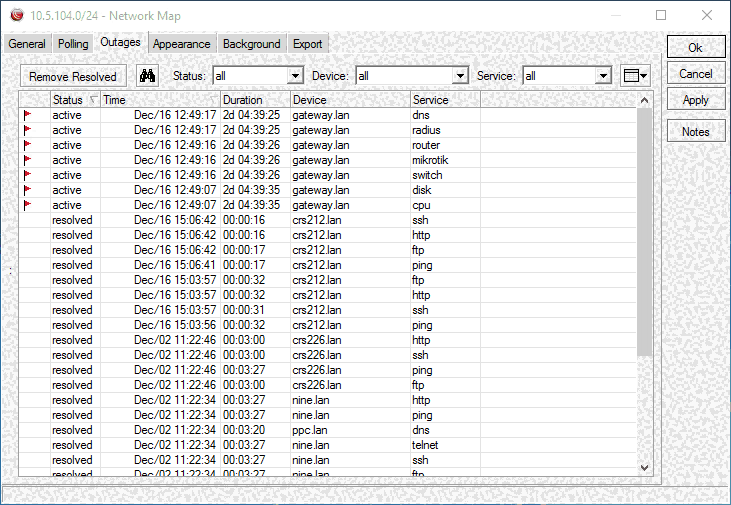Click the Apply button
The height and width of the screenshot is (505, 731).
pyautogui.click(x=696, y=100)
